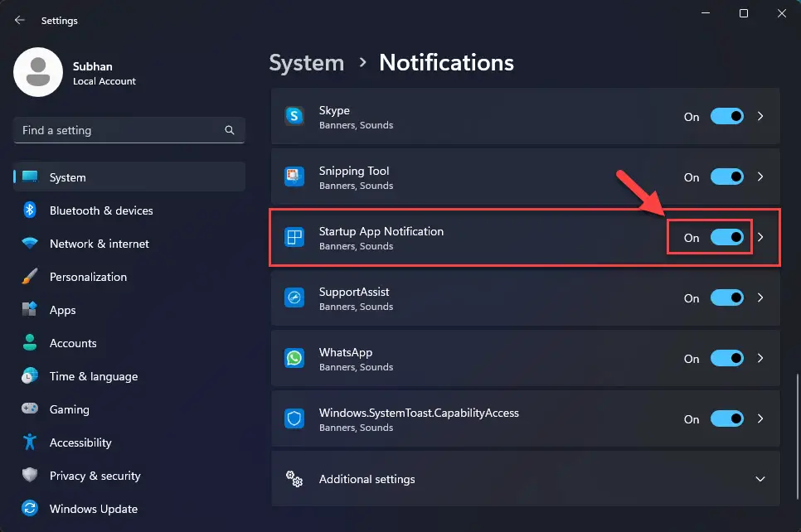Viewport: 801px width, 532px height.
Task: Minimize the Settings window
Action: click(x=706, y=12)
